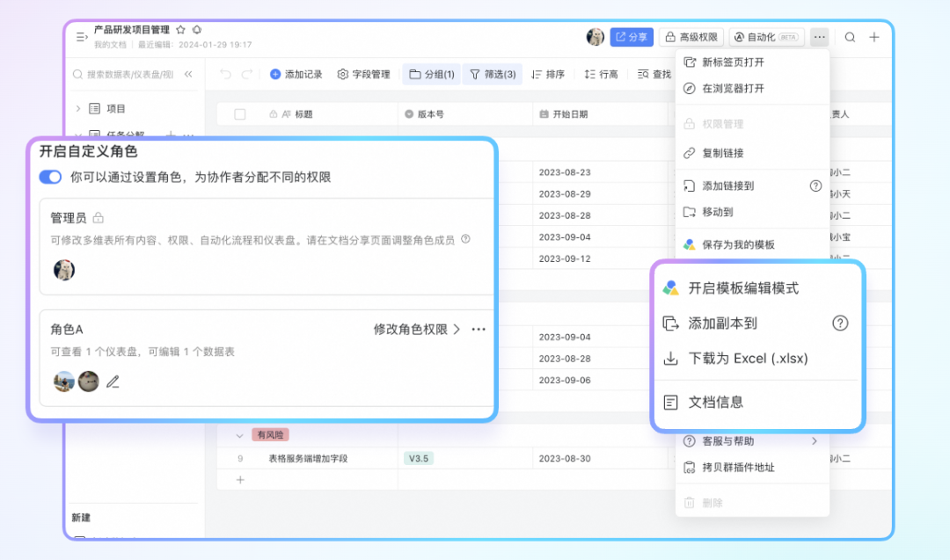Check the select-all checkbox in table header
Screen dimensions: 950x560
(x=240, y=114)
